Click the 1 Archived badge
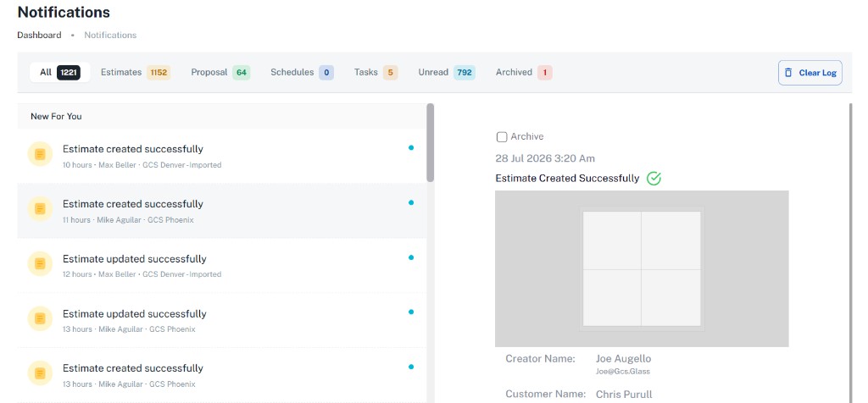Viewport: 868px width, 403px height. click(545, 73)
